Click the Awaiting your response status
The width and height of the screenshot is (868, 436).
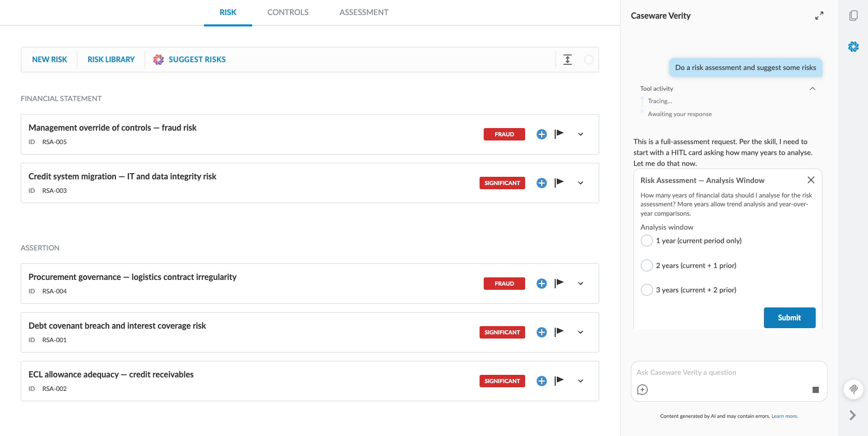coord(679,114)
